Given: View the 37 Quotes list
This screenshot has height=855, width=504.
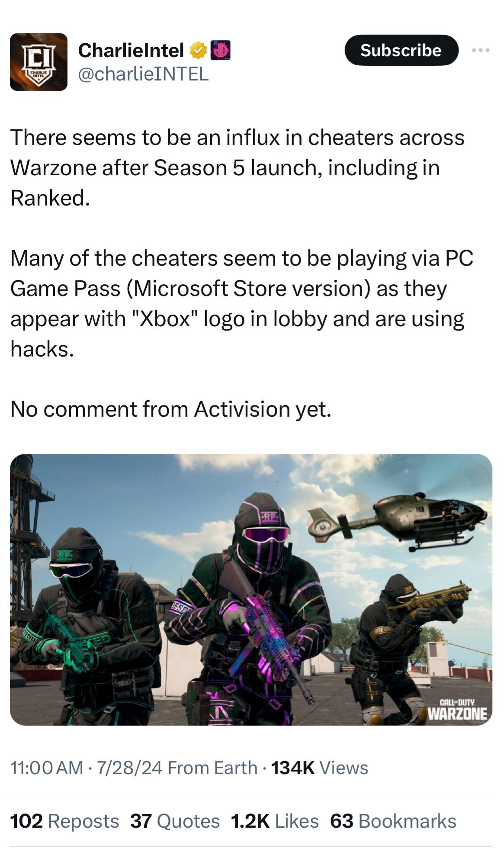Looking at the screenshot, I should (175, 821).
